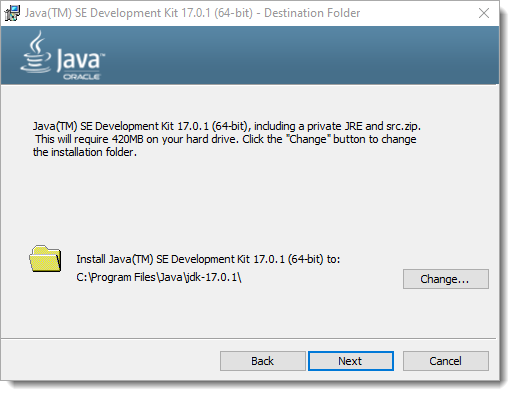Click the Java wordmark in the banner
Viewport: 515px width, 396px height.
point(80,60)
